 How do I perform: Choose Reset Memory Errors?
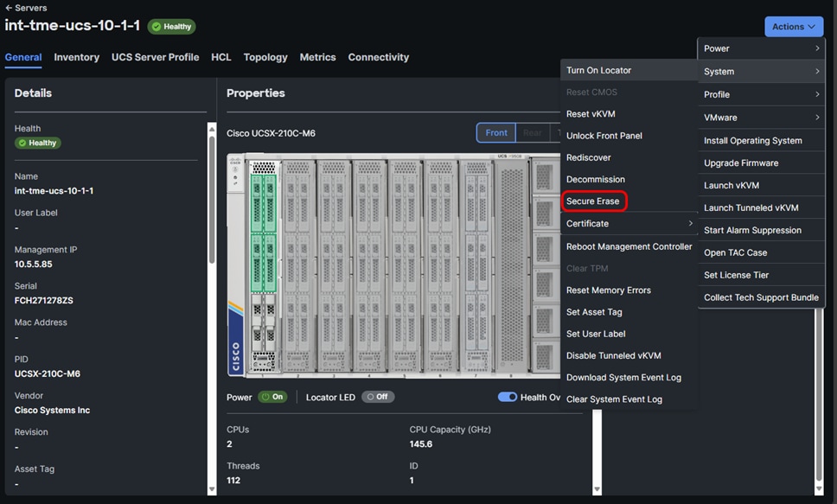pyautogui.click(x=629, y=290)
